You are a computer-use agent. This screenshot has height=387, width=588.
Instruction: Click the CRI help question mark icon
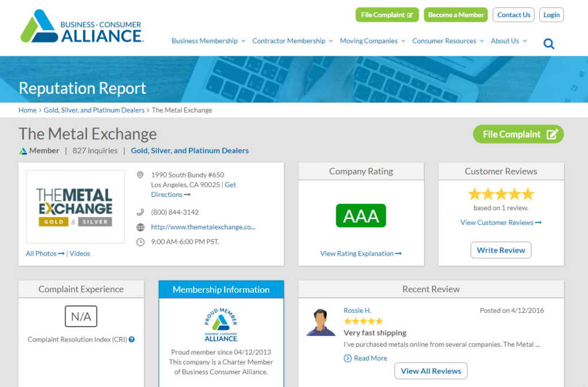(131, 339)
